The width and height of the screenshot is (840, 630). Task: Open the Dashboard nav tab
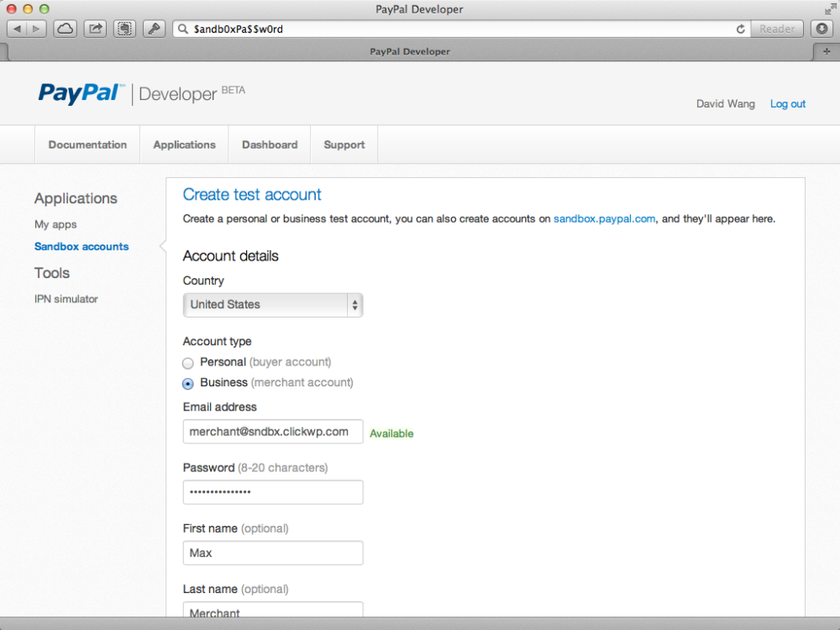coord(270,144)
